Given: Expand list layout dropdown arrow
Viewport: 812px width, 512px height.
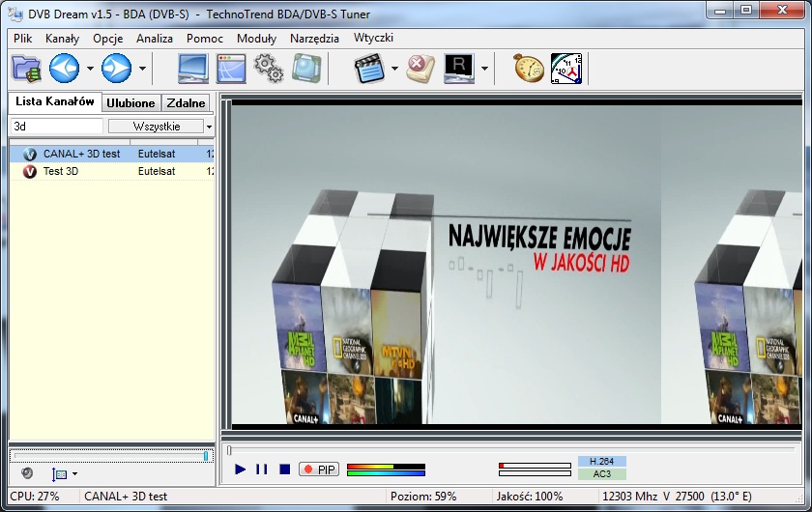Looking at the screenshot, I should point(75,473).
